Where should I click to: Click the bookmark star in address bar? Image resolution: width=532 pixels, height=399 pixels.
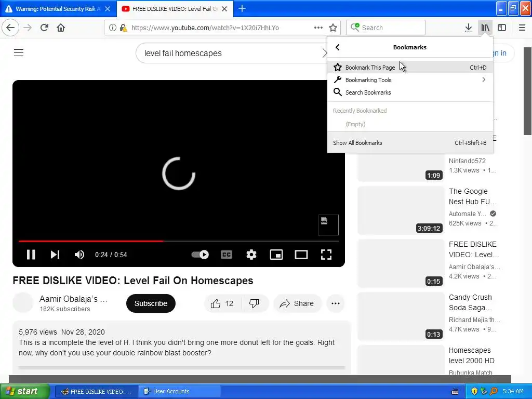pyautogui.click(x=333, y=28)
